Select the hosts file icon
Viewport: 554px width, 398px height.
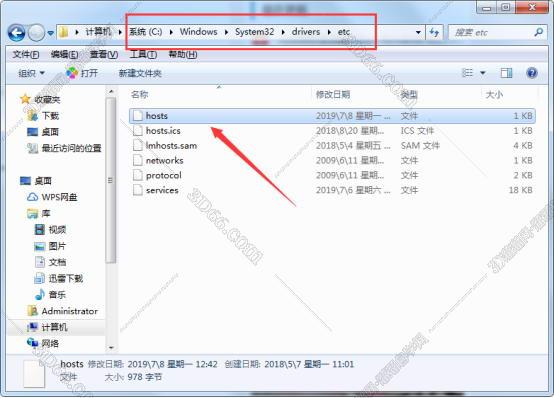(x=137, y=116)
